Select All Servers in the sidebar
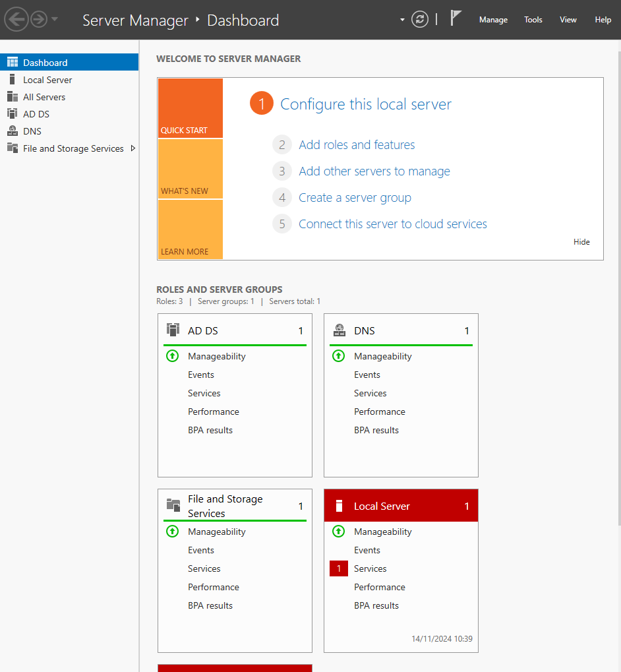The width and height of the screenshot is (621, 672). click(x=69, y=97)
